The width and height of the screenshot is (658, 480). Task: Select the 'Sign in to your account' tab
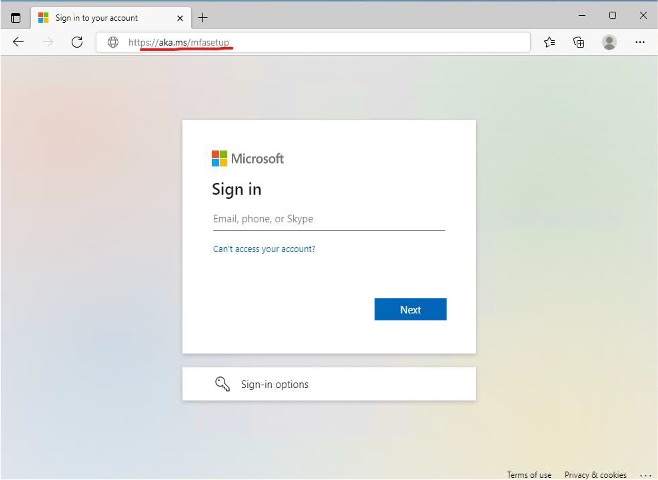click(x=100, y=17)
